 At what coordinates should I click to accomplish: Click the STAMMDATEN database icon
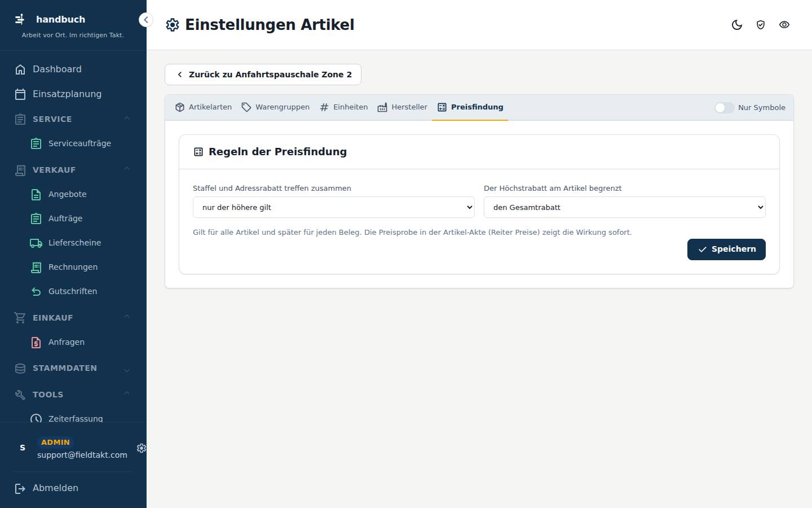click(20, 369)
